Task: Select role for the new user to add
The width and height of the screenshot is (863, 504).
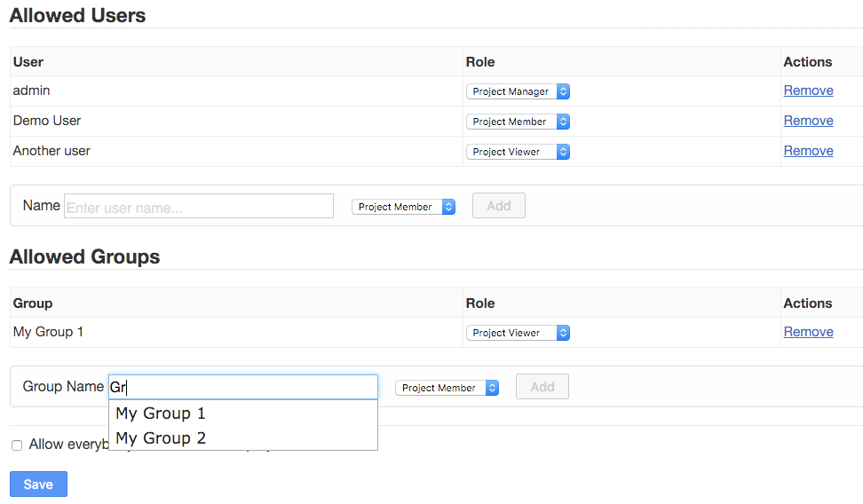Action: coord(403,207)
